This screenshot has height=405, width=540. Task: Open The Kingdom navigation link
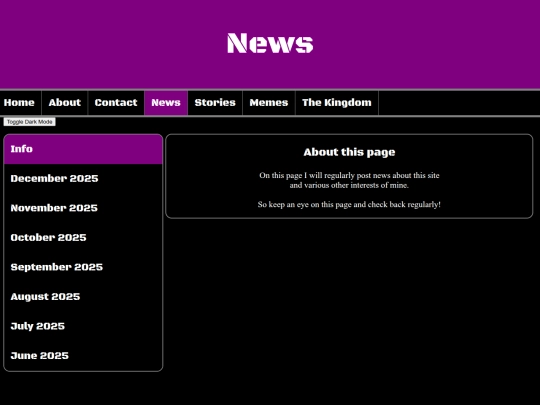[337, 103]
